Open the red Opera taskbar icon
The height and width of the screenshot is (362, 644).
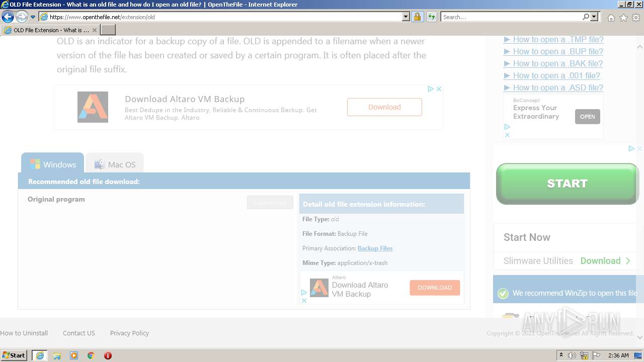(x=108, y=355)
